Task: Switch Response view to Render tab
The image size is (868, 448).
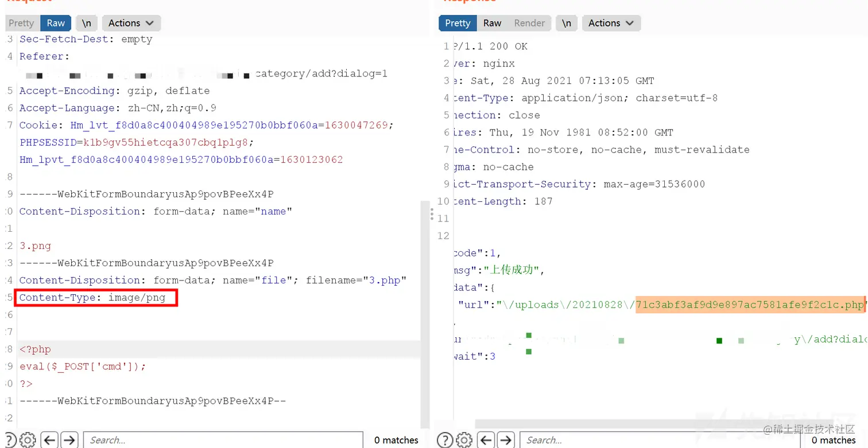Action: pos(529,23)
